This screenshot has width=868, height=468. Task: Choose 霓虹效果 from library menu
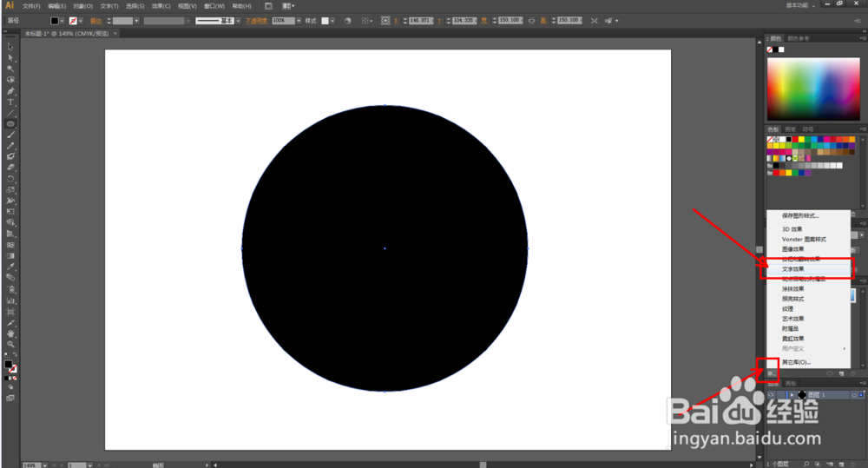point(808,339)
